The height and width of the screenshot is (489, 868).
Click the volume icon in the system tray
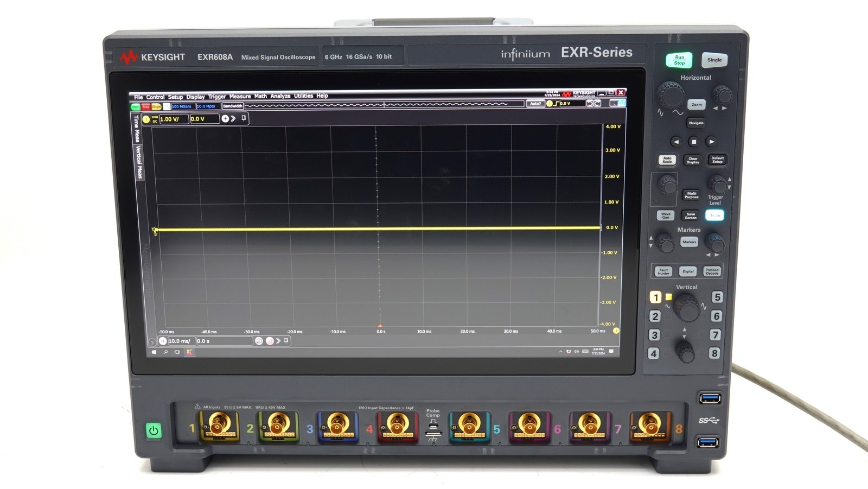pos(576,352)
